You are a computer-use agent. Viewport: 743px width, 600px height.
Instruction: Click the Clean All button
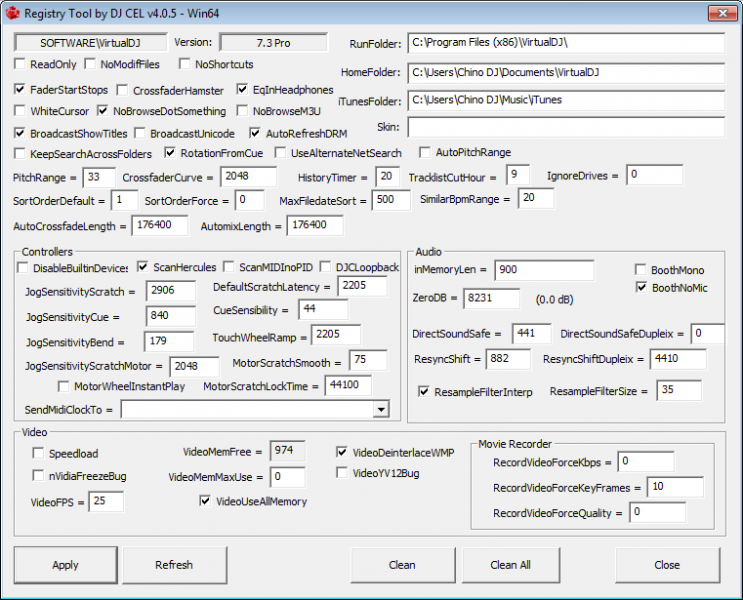click(510, 565)
